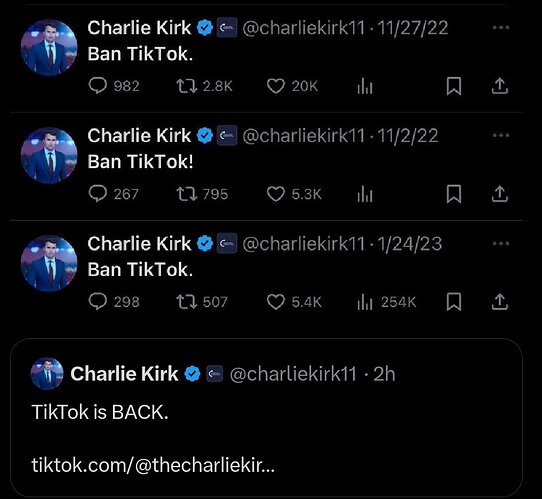
Task: Share the 11/27/22 Ban TikTok tweet
Action: tap(500, 86)
